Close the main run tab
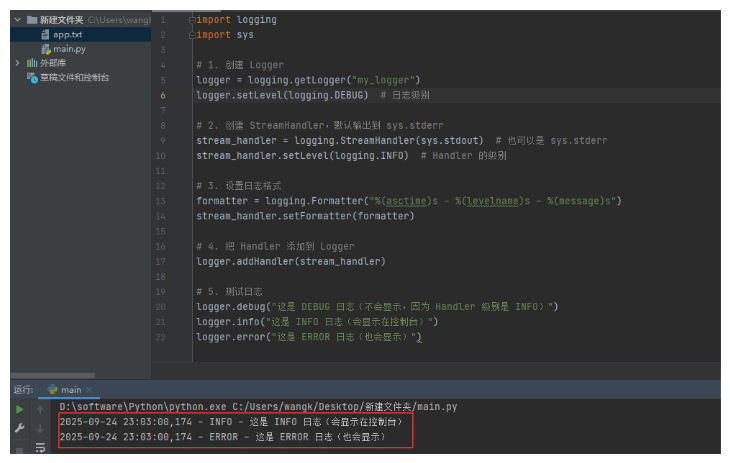730x463 pixels. coord(88,389)
